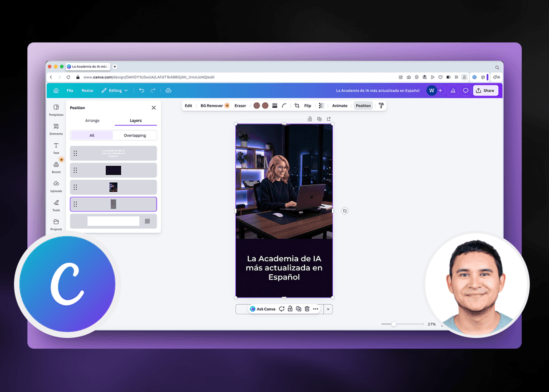Viewport: 549px width, 392px height.
Task: Switch to the Arrange tab
Action: pos(92,120)
